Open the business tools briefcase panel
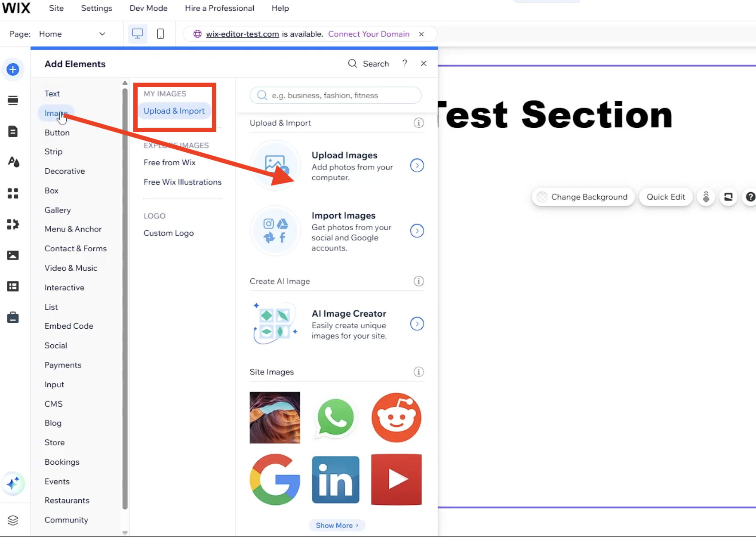756x537 pixels. point(13,318)
